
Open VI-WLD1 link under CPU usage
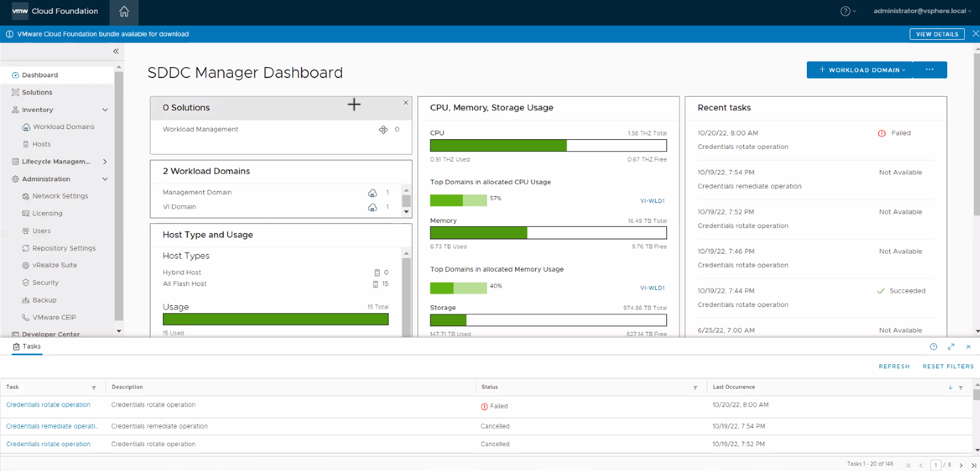653,201
